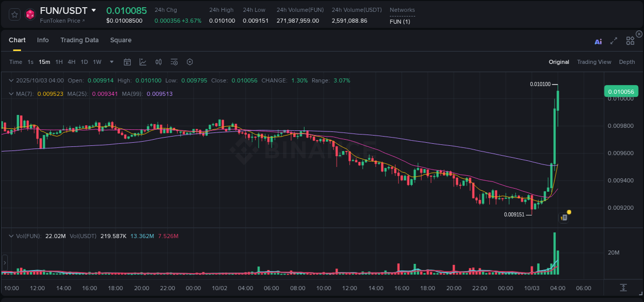Open the chart settings hexagon icon
The image size is (644, 302).
[190, 62]
